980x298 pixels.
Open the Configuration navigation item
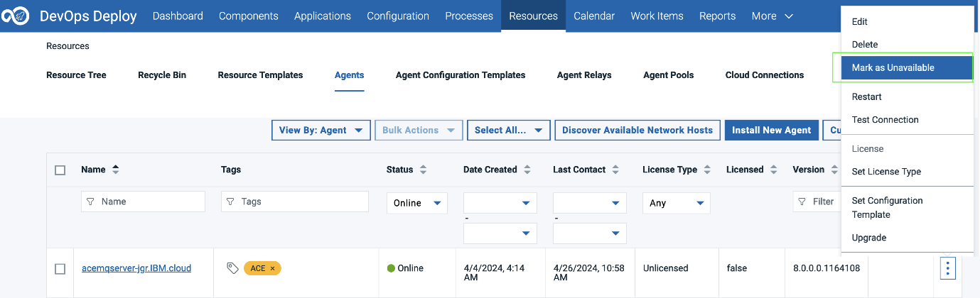coord(398,16)
